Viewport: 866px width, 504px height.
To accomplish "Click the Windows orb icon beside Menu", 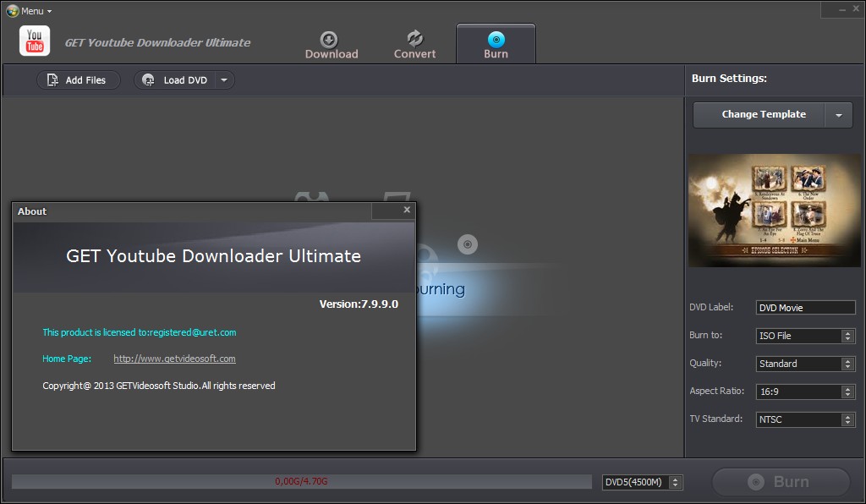I will [x=12, y=11].
